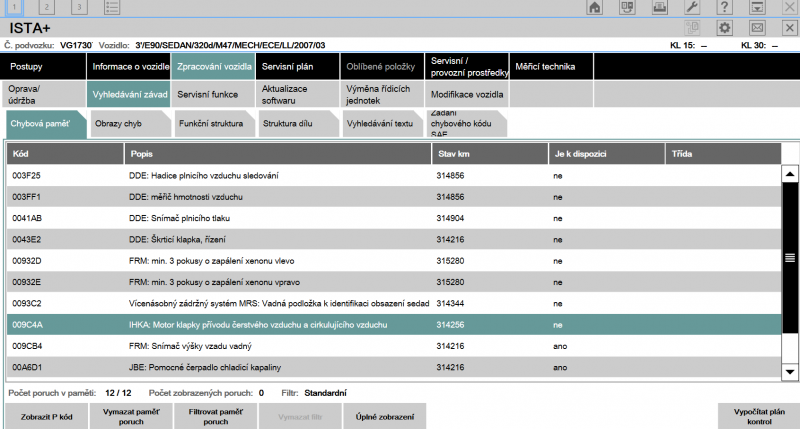Viewport: 800px width, 429px height.
Task: Click the print icon
Action: click(660, 7)
